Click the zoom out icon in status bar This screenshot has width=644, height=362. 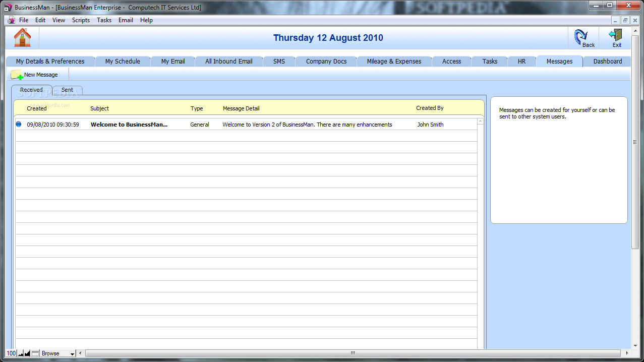click(x=21, y=353)
